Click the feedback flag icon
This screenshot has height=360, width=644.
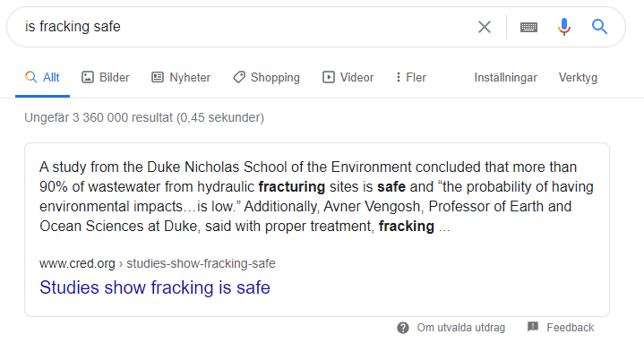pyautogui.click(x=533, y=328)
